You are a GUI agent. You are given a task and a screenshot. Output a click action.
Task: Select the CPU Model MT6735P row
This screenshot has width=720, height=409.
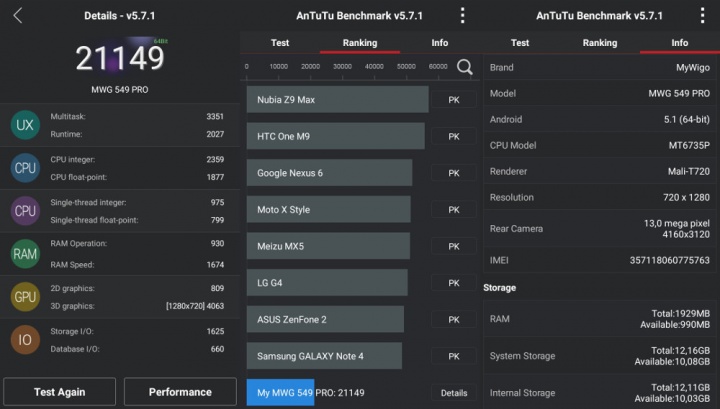tap(600, 146)
